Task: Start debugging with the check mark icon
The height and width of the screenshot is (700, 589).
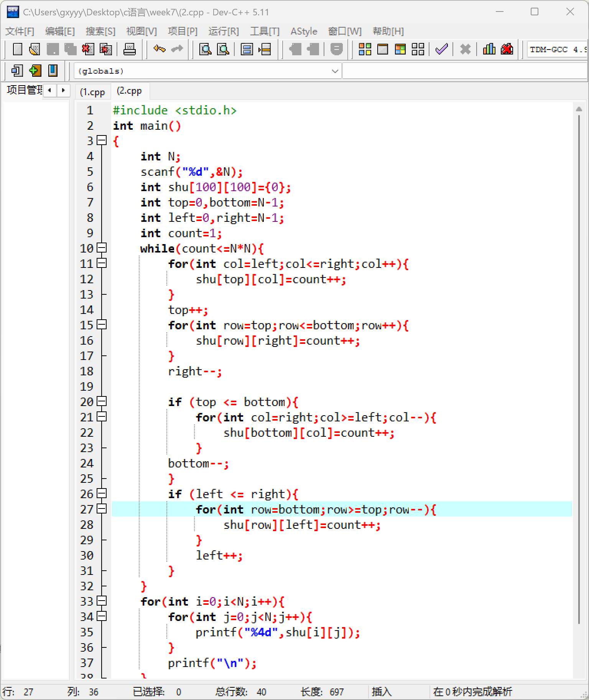Action: (442, 49)
